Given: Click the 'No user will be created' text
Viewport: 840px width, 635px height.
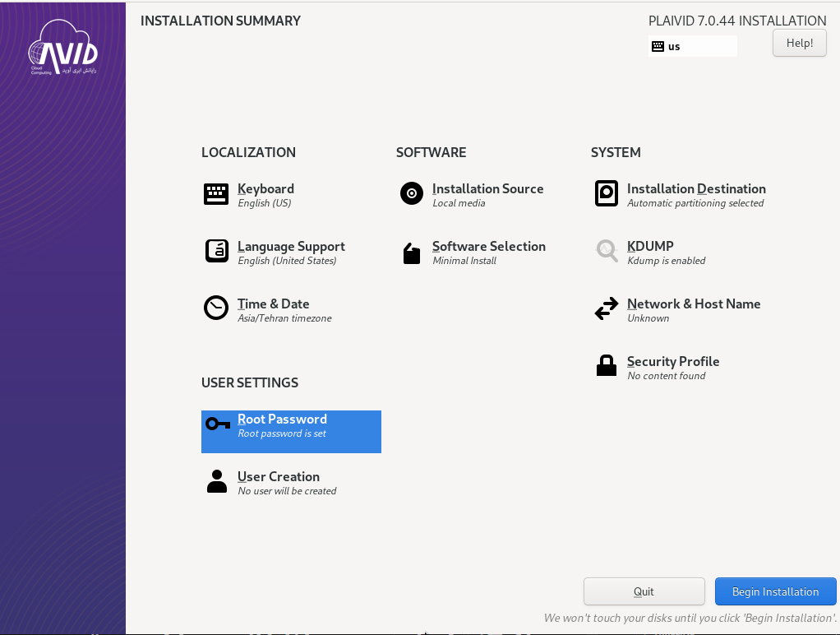Looking at the screenshot, I should pyautogui.click(x=287, y=491).
